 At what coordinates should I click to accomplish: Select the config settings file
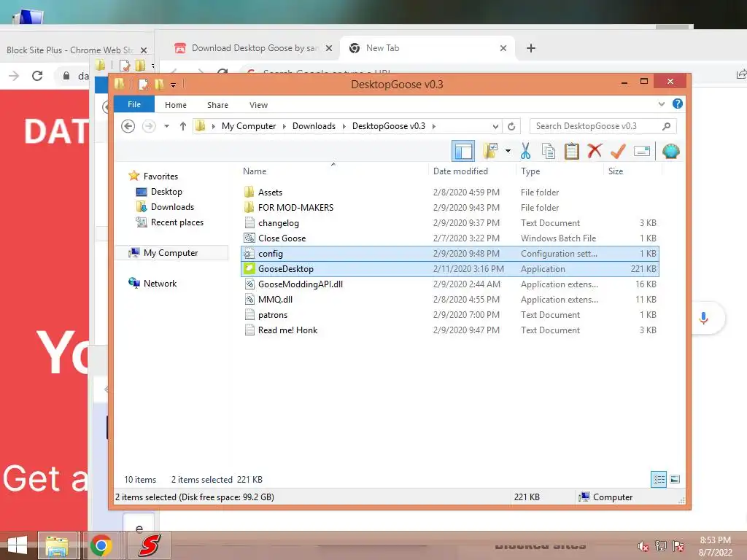[x=450, y=253]
